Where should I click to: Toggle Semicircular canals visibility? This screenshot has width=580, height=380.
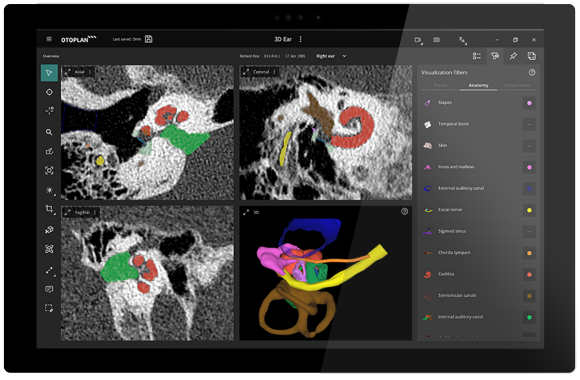(x=529, y=296)
